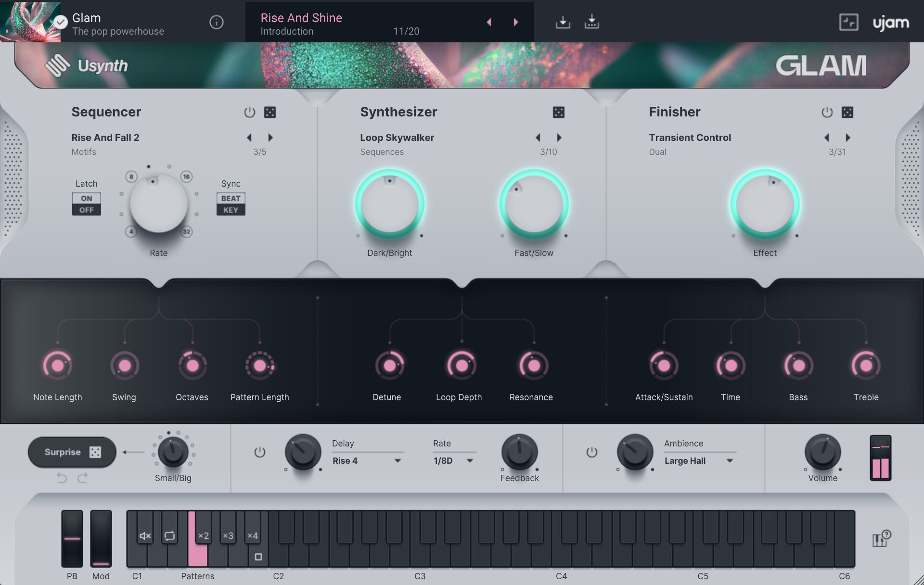The height and width of the screenshot is (585, 924).
Task: Click the Surprise button
Action: coord(72,452)
